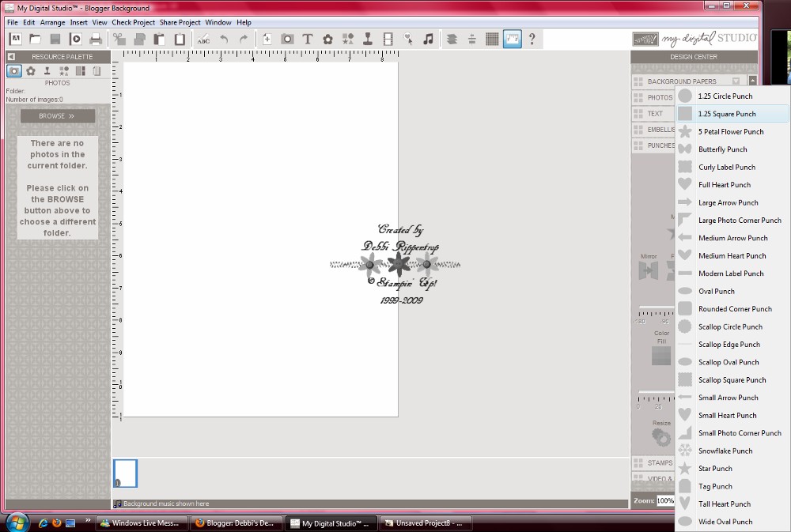This screenshot has width=791, height=532.
Task: Click the add page icon
Action: pyautogui.click(x=267, y=39)
